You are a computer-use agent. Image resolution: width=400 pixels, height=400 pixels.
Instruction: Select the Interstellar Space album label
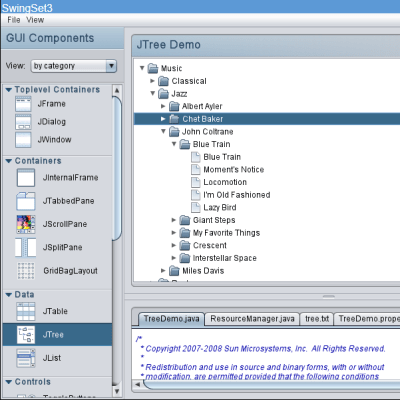click(225, 258)
